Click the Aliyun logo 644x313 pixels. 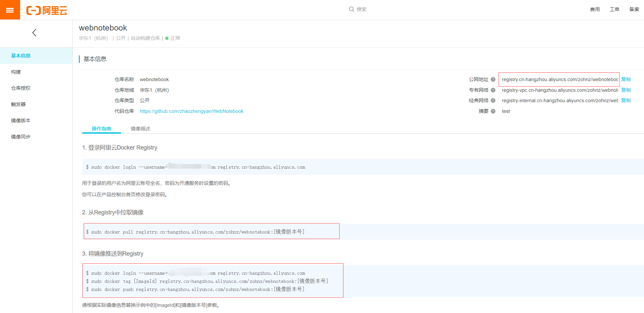47,10
